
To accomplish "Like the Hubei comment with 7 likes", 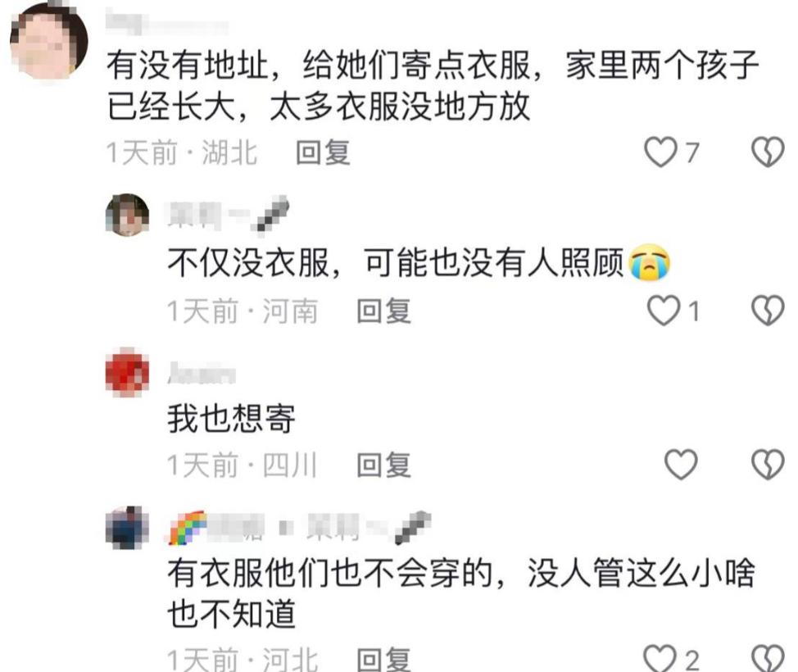I will tap(660, 152).
